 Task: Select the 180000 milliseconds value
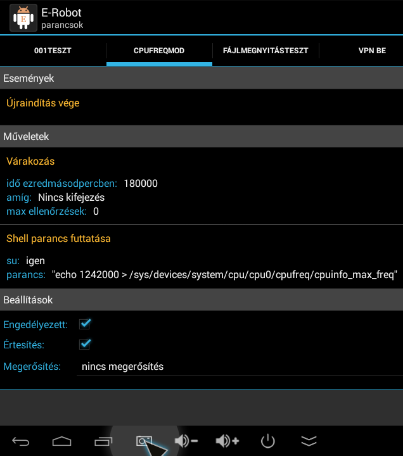tap(141, 183)
